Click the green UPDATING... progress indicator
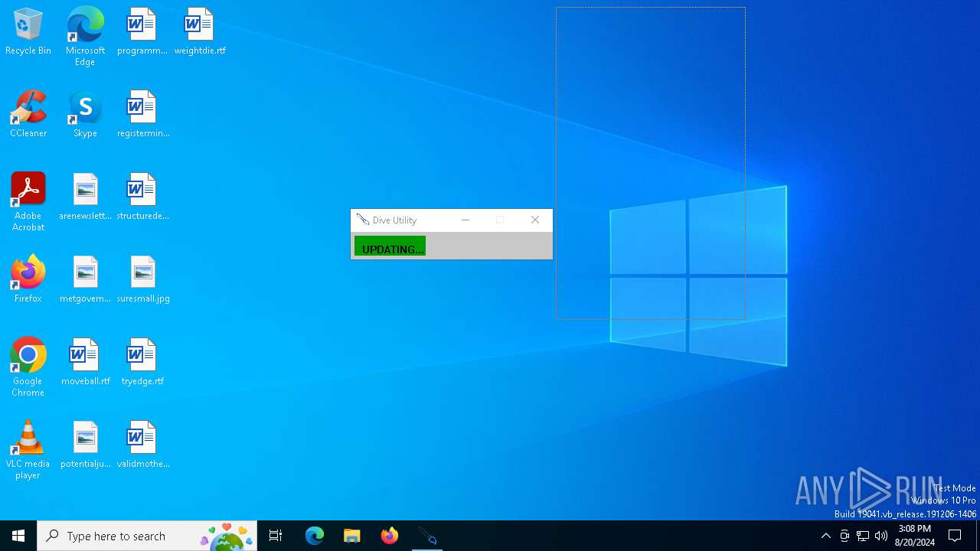Viewport: 980px width, 551px height. click(390, 246)
